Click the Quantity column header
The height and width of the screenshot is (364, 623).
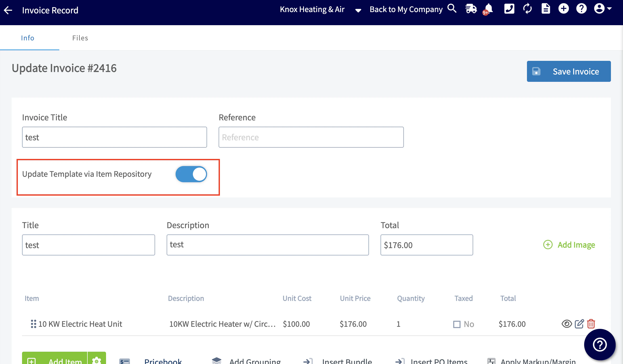point(411,298)
